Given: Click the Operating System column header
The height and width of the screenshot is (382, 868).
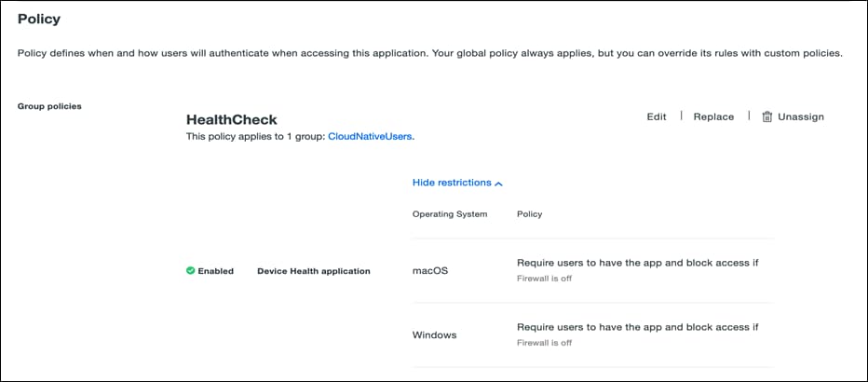Looking at the screenshot, I should pyautogui.click(x=450, y=214).
